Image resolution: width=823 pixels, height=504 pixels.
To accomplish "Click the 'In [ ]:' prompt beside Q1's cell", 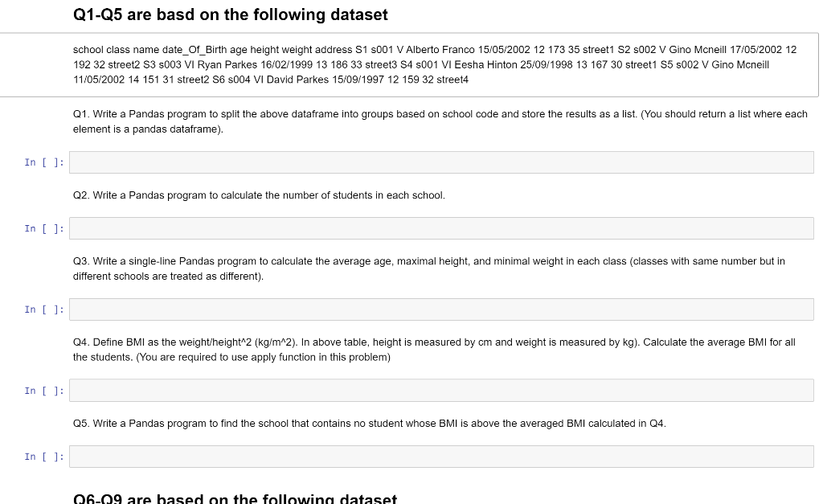I will (44, 162).
